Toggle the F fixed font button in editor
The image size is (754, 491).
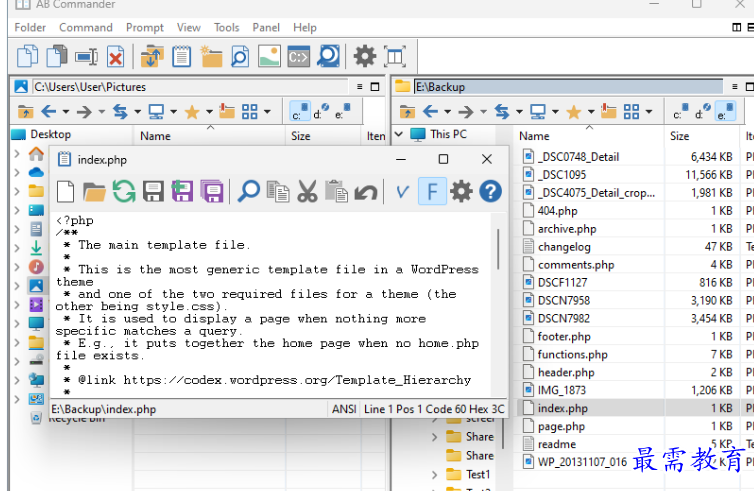[x=432, y=191]
